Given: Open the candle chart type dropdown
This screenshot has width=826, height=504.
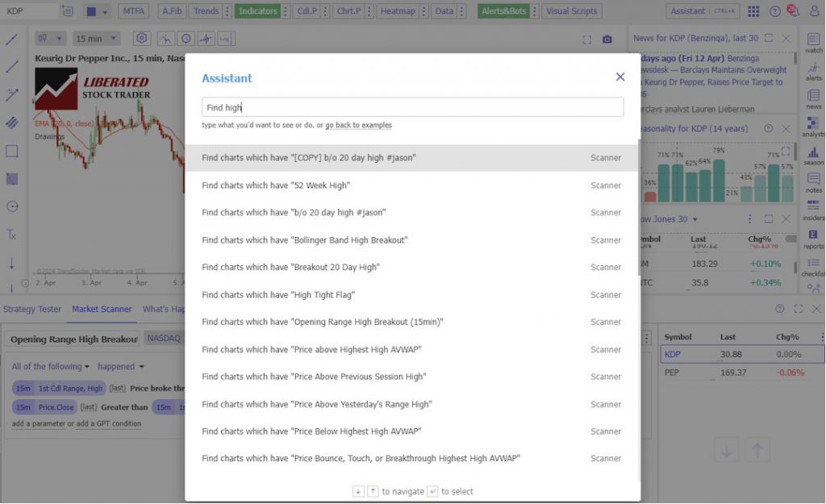Looking at the screenshot, I should tap(51, 39).
